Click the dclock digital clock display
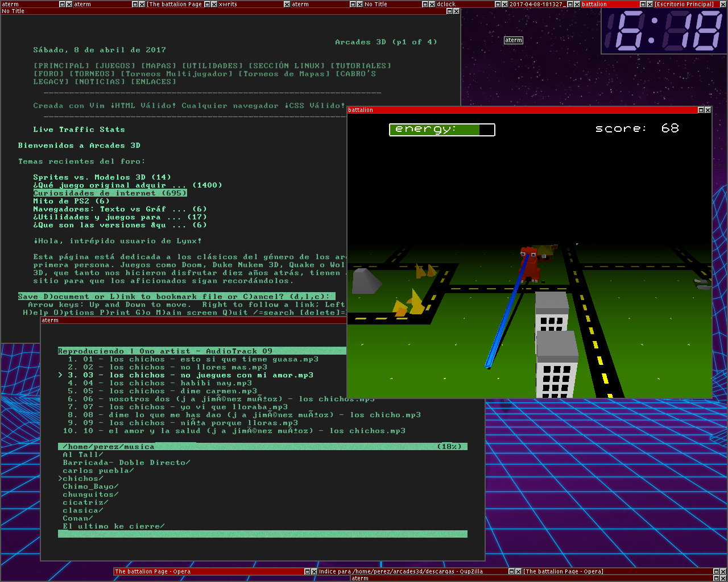 pos(664,31)
